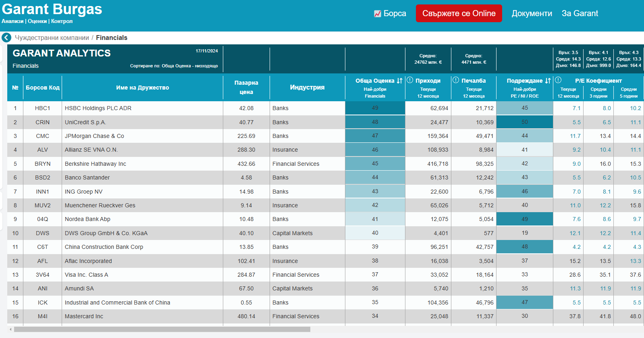644x338 pixels.
Task: Click the Financials breadcrumb
Action: (112, 38)
